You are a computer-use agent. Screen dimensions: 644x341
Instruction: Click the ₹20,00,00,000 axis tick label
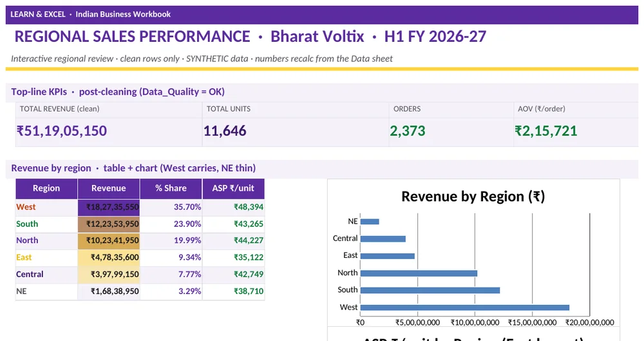pos(590,322)
